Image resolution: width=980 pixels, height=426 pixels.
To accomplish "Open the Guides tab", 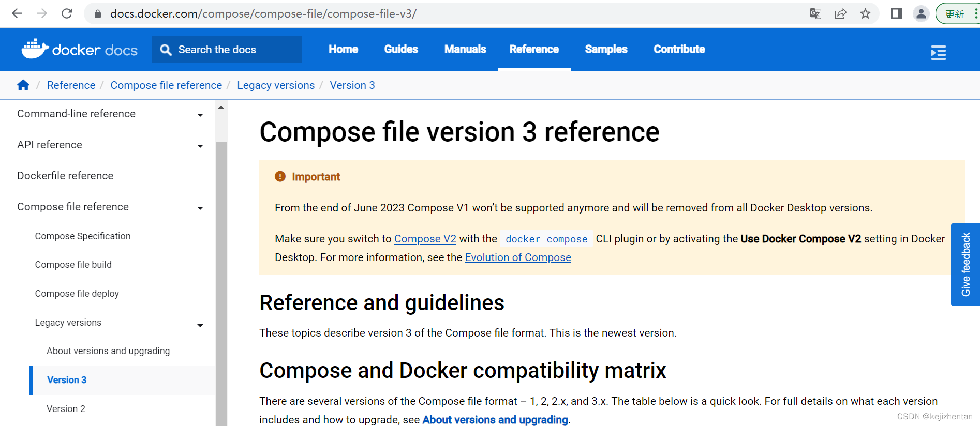I will click(401, 49).
